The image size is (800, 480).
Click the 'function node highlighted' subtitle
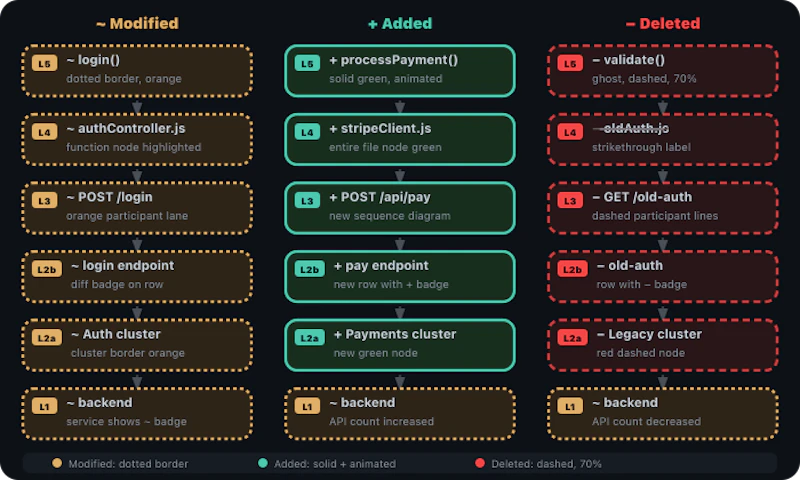[134, 147]
